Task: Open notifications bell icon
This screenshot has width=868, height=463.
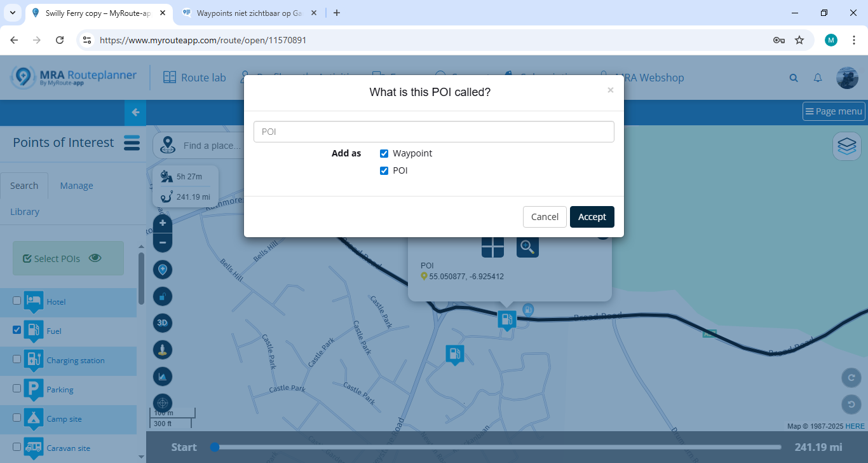Action: click(818, 78)
